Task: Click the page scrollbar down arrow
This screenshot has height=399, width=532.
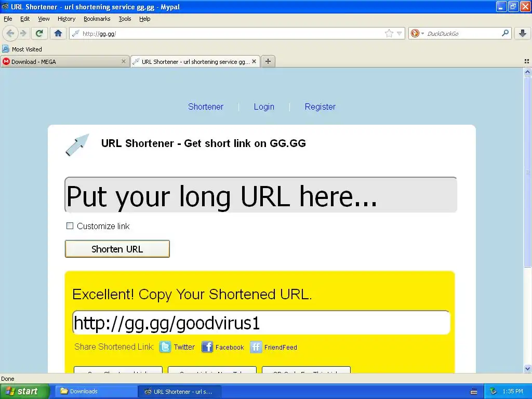Action: click(527, 368)
